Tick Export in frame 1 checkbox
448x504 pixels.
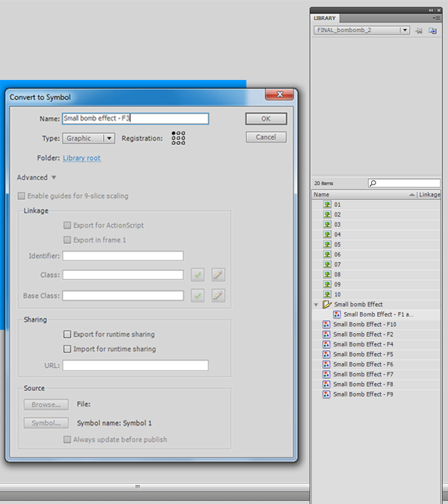(x=67, y=240)
